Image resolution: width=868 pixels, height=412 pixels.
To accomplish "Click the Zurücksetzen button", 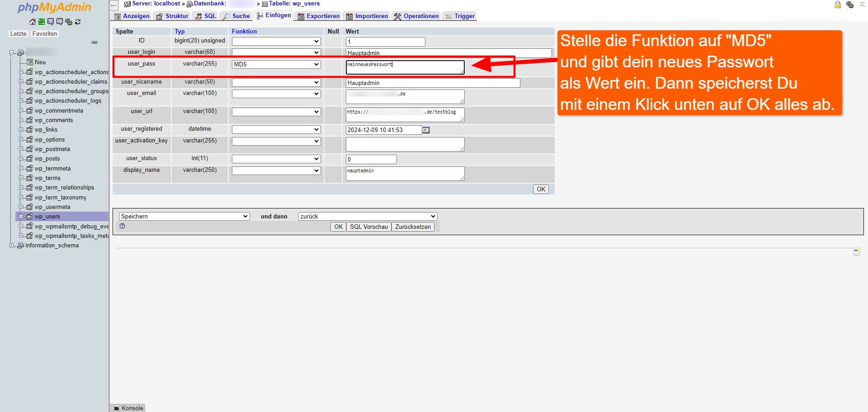I will click(x=413, y=227).
